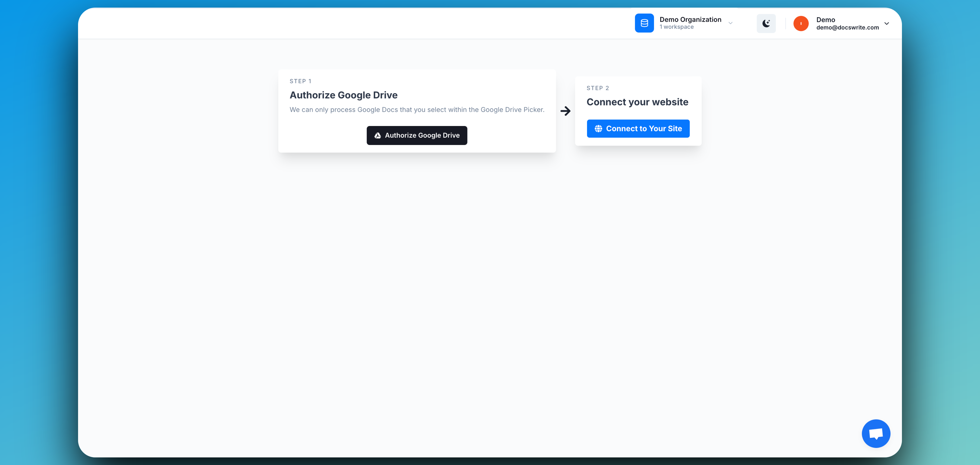Click the STEP 2 label text
Viewport: 980px width, 465px height.
click(x=598, y=88)
